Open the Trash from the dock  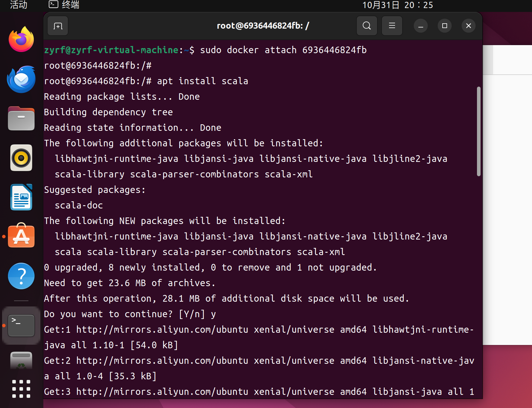coord(21,361)
